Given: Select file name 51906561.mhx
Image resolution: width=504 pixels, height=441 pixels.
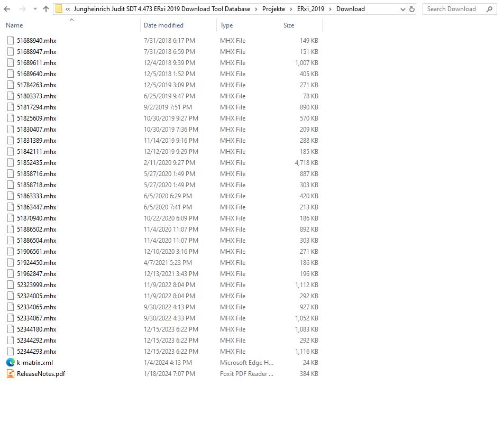Looking at the screenshot, I should [x=36, y=251].
